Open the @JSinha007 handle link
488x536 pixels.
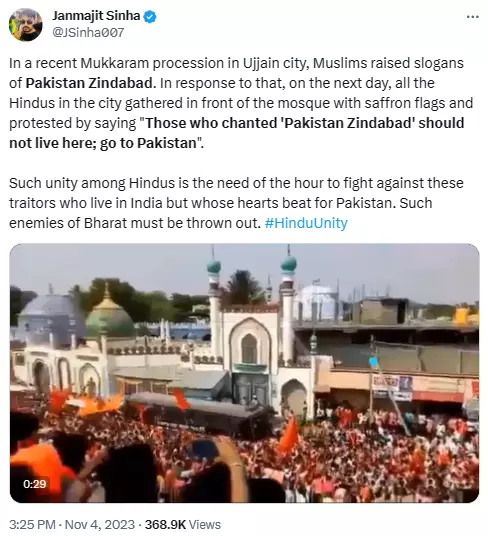click(88, 32)
